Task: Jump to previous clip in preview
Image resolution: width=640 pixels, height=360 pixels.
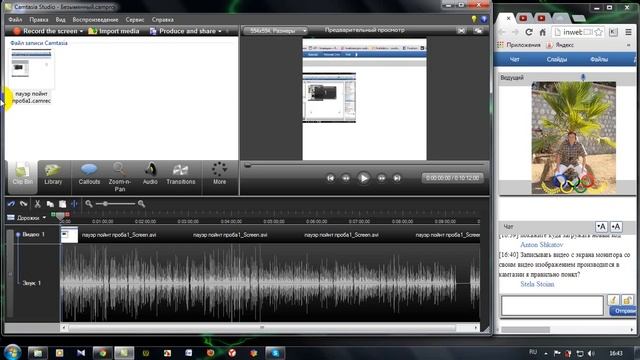Action: coord(331,178)
